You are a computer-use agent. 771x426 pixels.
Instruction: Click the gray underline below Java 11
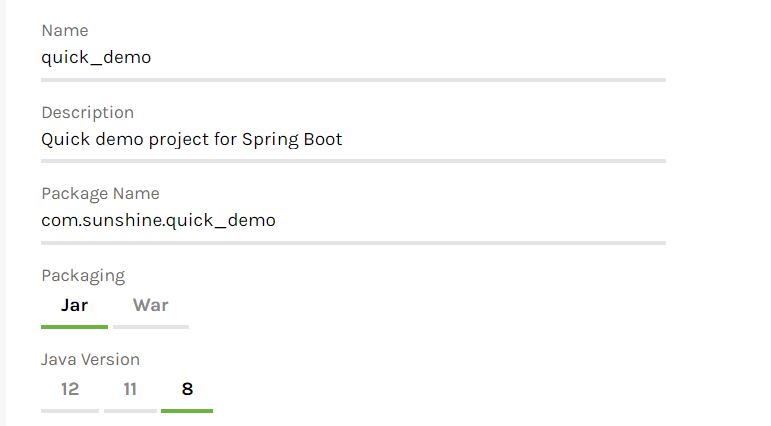[x=130, y=410]
